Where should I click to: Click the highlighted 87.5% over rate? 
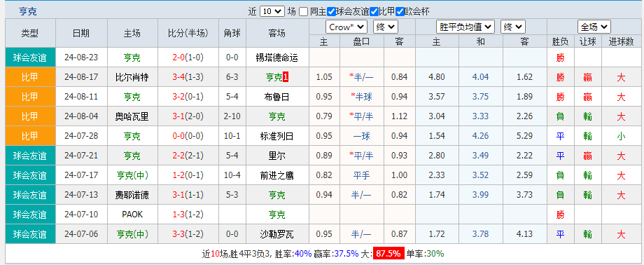[388, 254]
